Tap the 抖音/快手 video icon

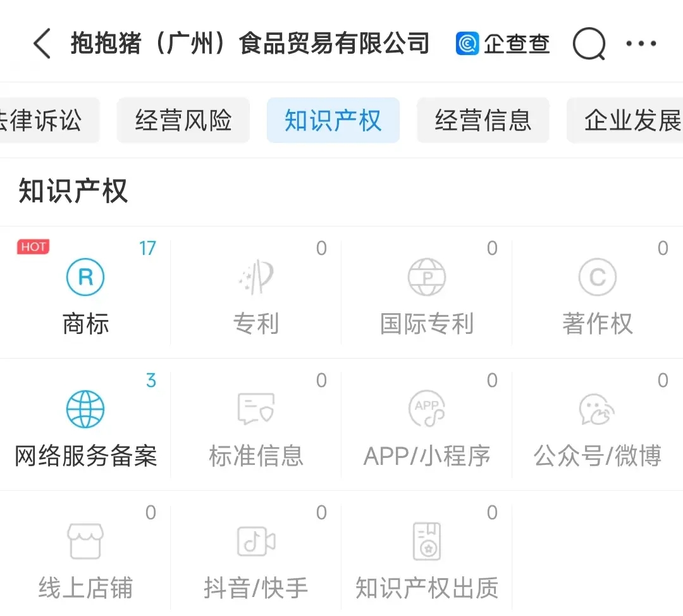pos(256,541)
